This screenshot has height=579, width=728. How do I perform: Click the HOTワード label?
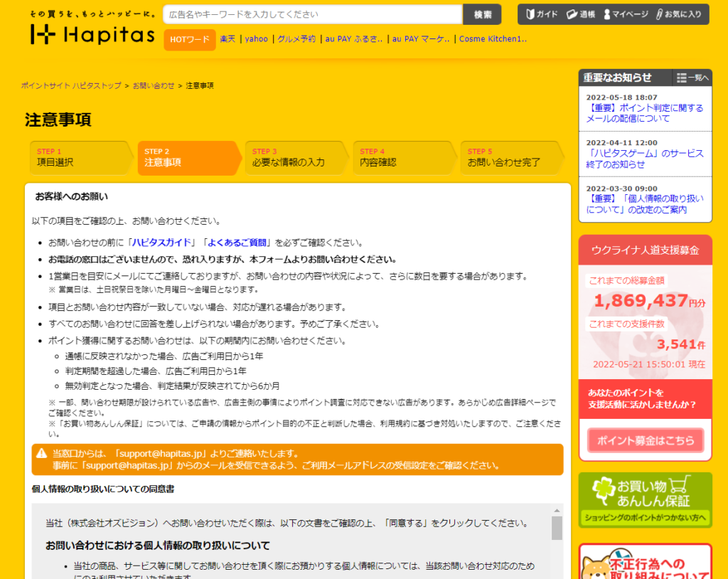[x=189, y=40]
